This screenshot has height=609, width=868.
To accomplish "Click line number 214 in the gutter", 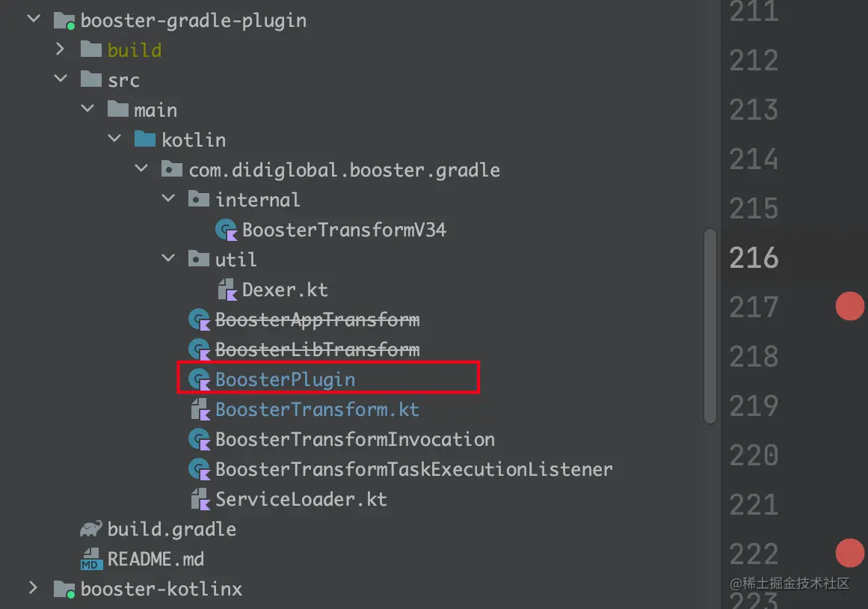I will tap(754, 159).
